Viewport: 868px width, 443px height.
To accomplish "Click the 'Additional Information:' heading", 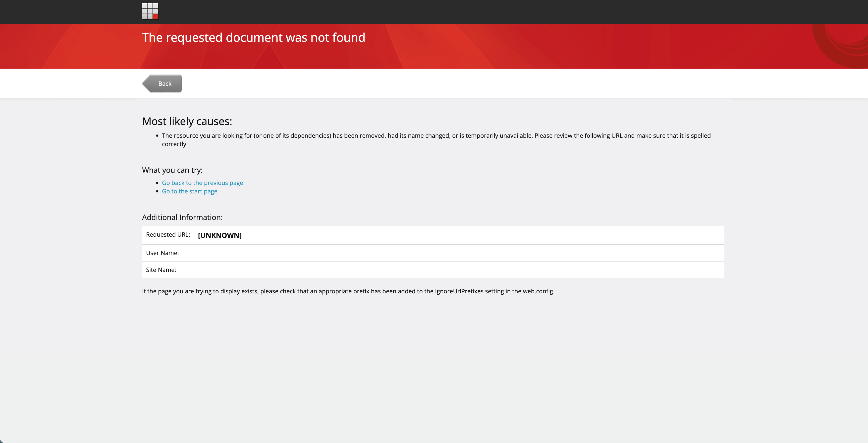I will click(x=182, y=217).
